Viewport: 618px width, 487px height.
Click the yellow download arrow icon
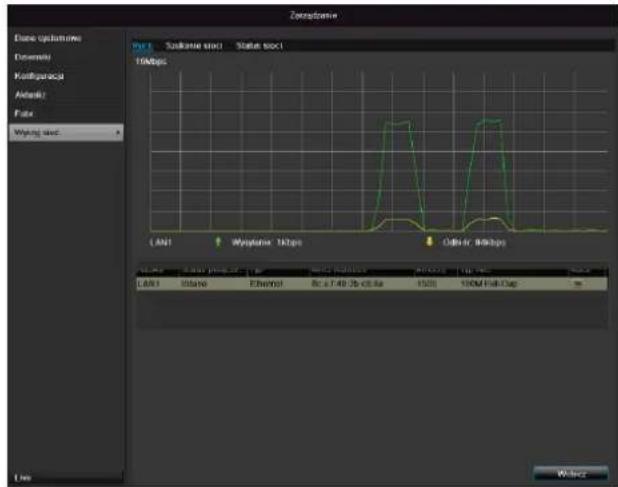(x=430, y=242)
